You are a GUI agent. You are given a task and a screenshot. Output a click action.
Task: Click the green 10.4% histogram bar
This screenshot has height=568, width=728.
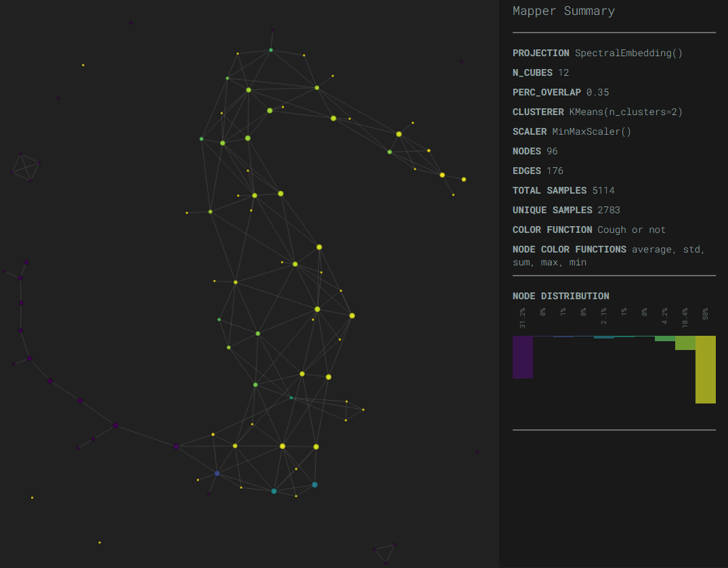[x=685, y=343]
